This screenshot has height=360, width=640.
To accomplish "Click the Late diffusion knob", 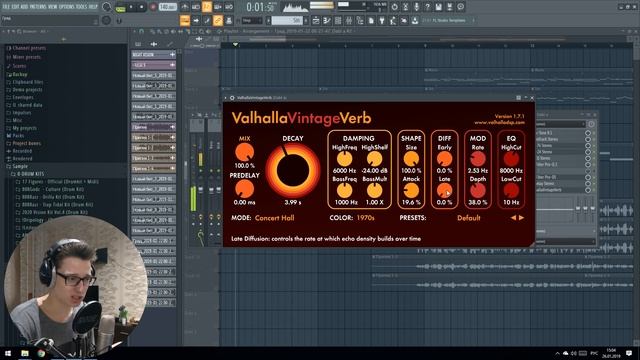I will (444, 191).
